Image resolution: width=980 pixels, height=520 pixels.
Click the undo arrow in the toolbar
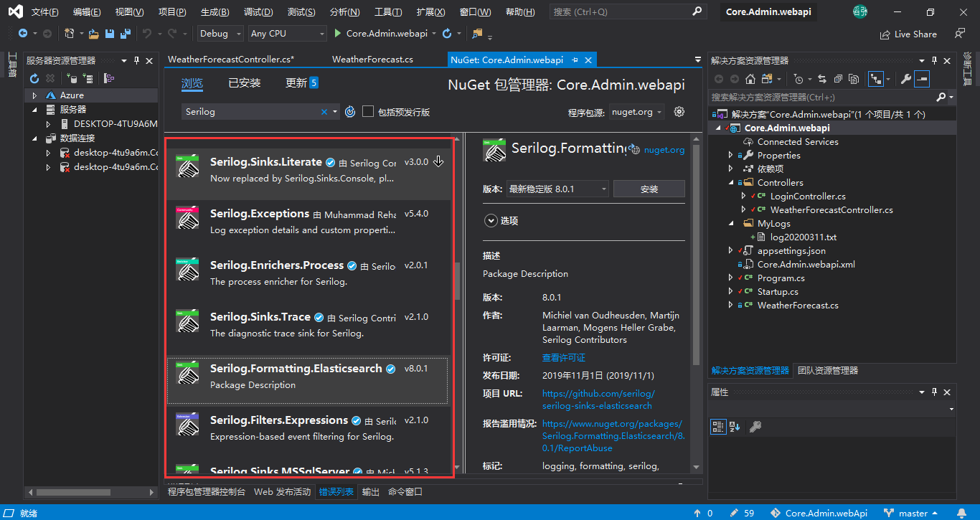point(147,34)
